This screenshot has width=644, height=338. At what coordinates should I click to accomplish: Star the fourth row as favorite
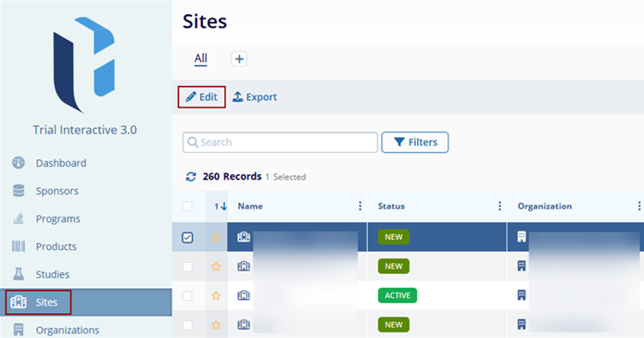pos(216,325)
